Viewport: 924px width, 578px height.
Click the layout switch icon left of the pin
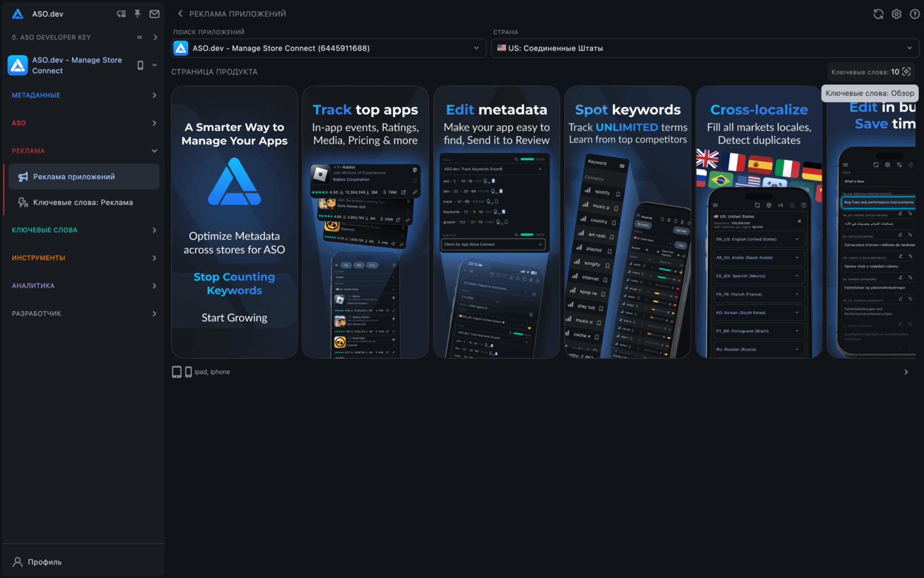(121, 13)
